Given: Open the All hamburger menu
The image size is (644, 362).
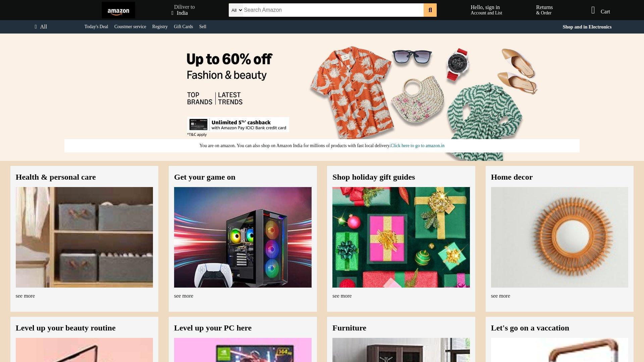Looking at the screenshot, I should point(41,27).
